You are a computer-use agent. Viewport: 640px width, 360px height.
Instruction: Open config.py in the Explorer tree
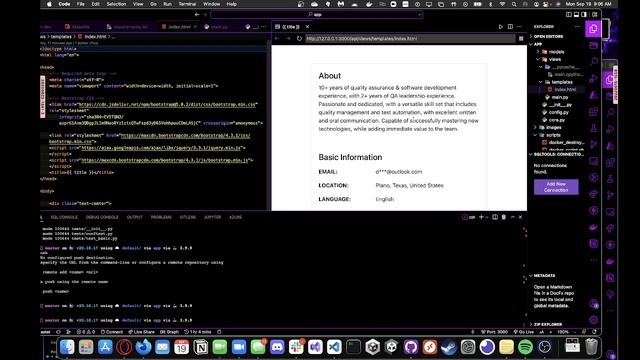tap(559, 112)
